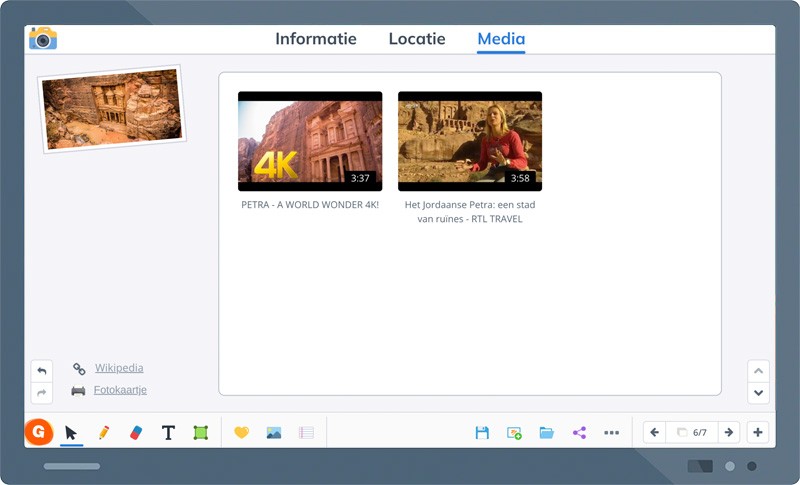Open the Fotokaartje link
Image resolution: width=800 pixels, height=485 pixels.
click(120, 390)
